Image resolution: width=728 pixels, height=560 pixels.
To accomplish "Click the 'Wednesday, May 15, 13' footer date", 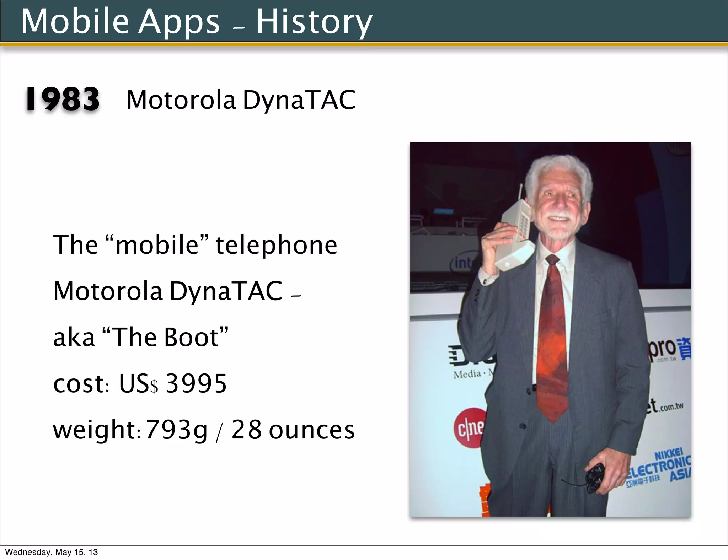I will 52,552.
